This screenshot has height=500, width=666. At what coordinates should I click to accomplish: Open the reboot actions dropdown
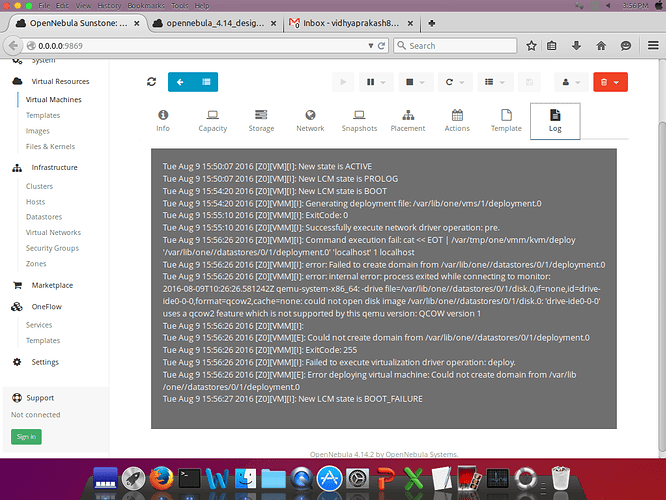(x=455, y=82)
